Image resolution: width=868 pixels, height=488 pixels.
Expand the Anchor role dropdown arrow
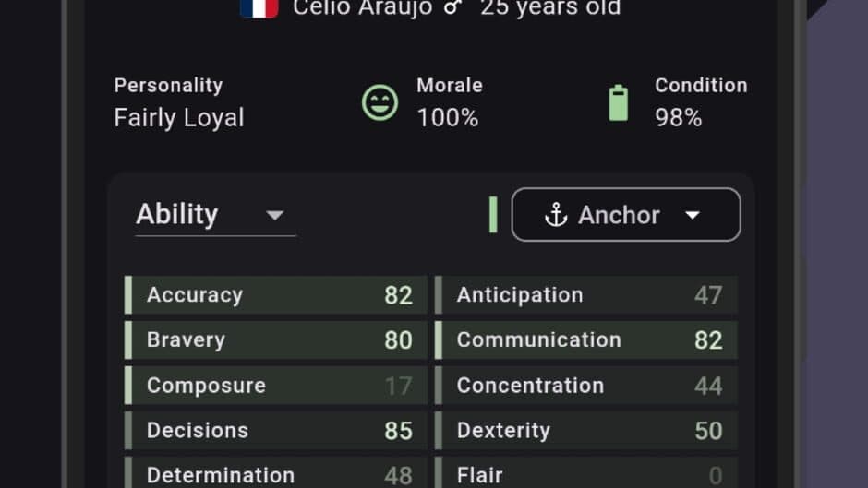(693, 215)
